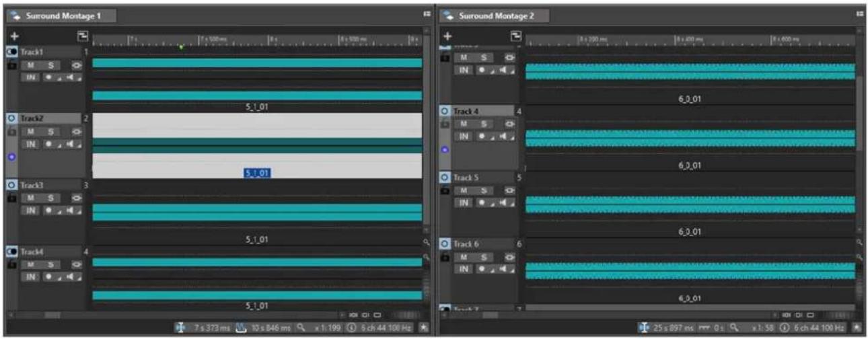This screenshot has height=339, width=868.
Task: Select the Track2 header name
Action: 50,118
